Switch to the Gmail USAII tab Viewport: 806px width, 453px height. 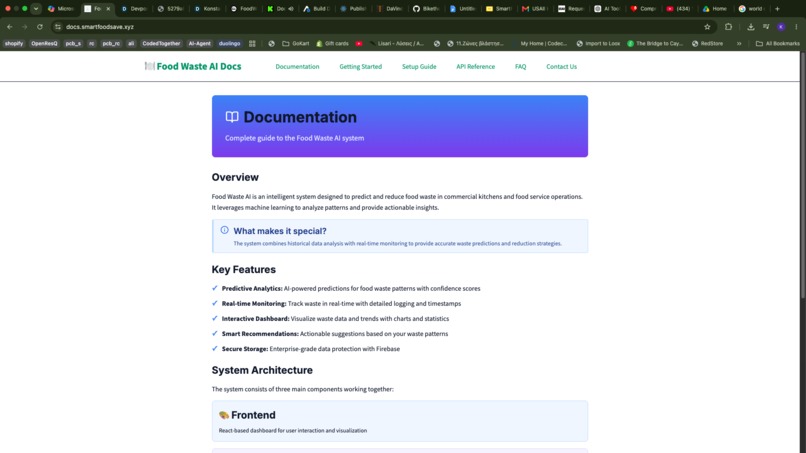[534, 9]
